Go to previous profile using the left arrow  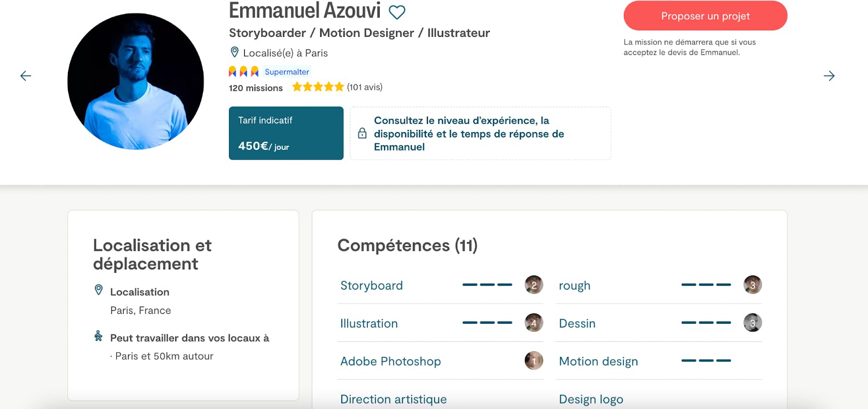point(25,76)
